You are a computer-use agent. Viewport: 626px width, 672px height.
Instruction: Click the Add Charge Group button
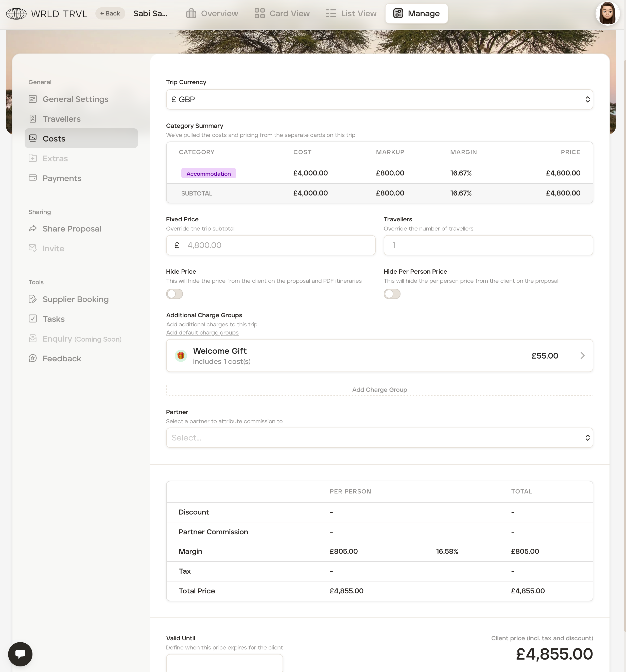(x=379, y=390)
